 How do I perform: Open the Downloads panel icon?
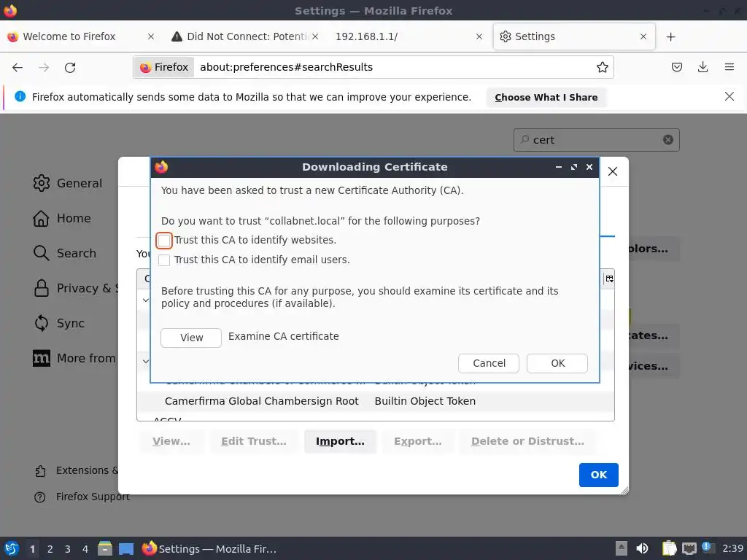pos(703,67)
